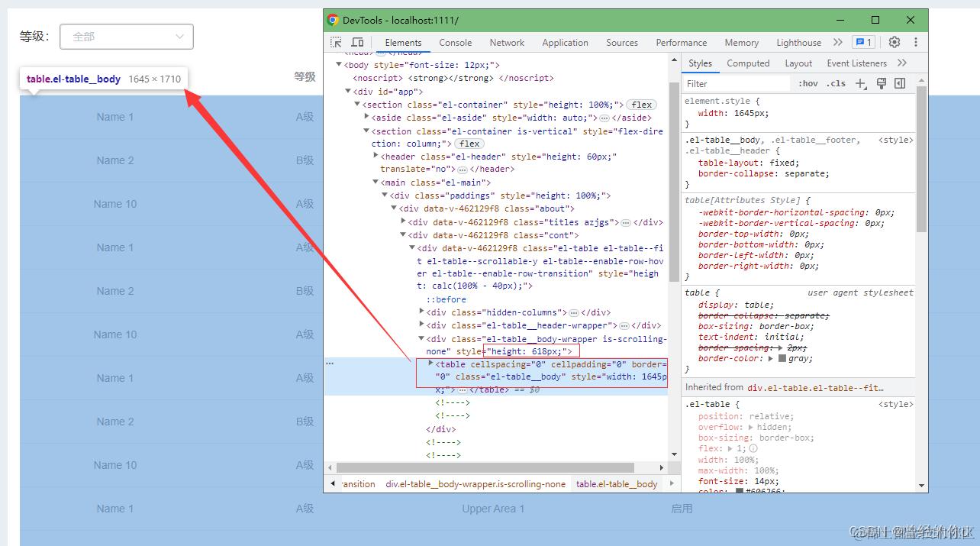Viewport: 980px width, 546px height.
Task: Expand the header el-header node
Action: click(376, 155)
